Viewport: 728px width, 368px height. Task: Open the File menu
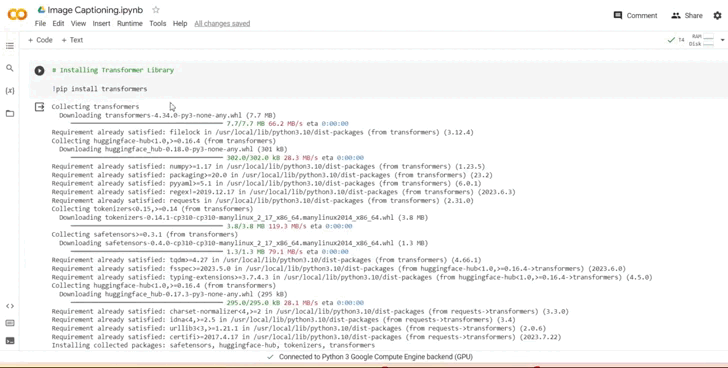click(40, 24)
